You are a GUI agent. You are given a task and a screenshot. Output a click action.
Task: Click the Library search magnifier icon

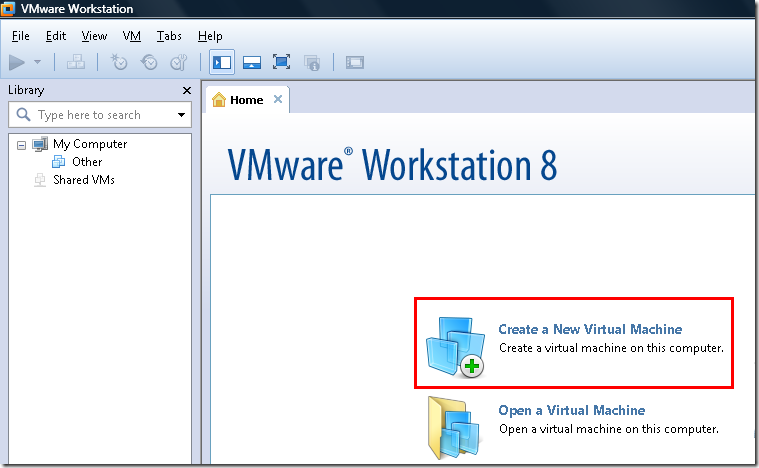tap(23, 115)
